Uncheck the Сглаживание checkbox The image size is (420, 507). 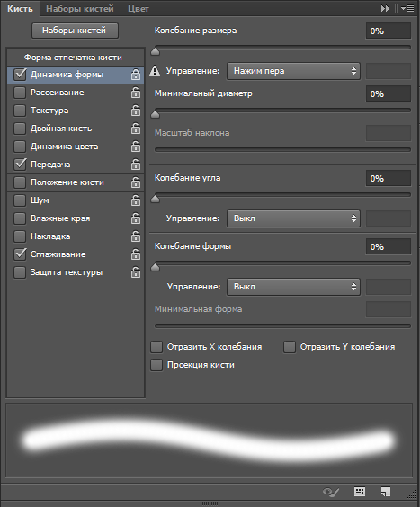click(x=20, y=254)
